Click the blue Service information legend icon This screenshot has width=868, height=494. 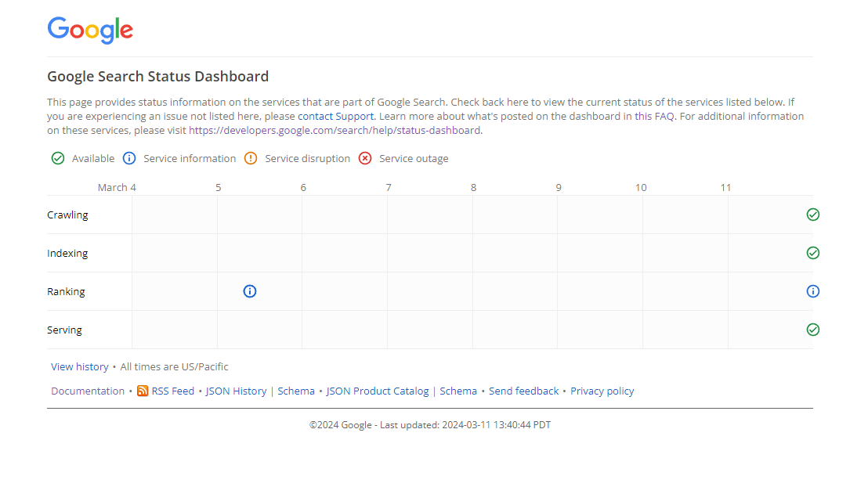(129, 158)
